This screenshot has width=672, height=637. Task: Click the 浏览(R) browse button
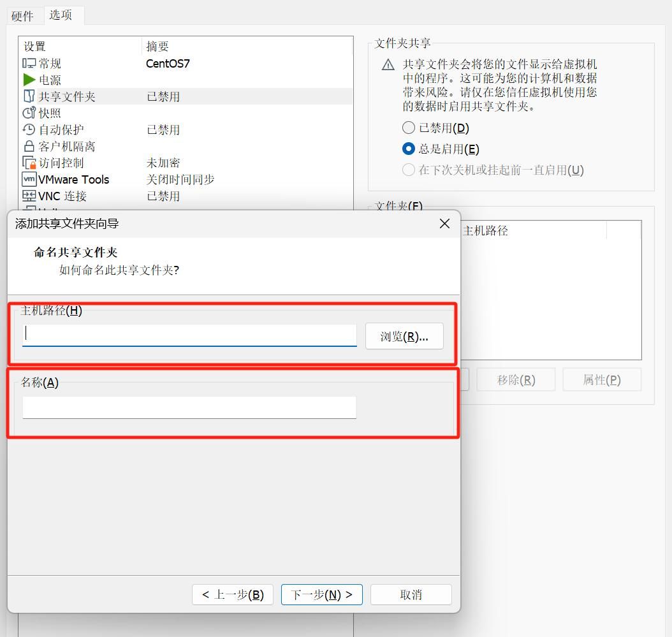[x=404, y=336]
